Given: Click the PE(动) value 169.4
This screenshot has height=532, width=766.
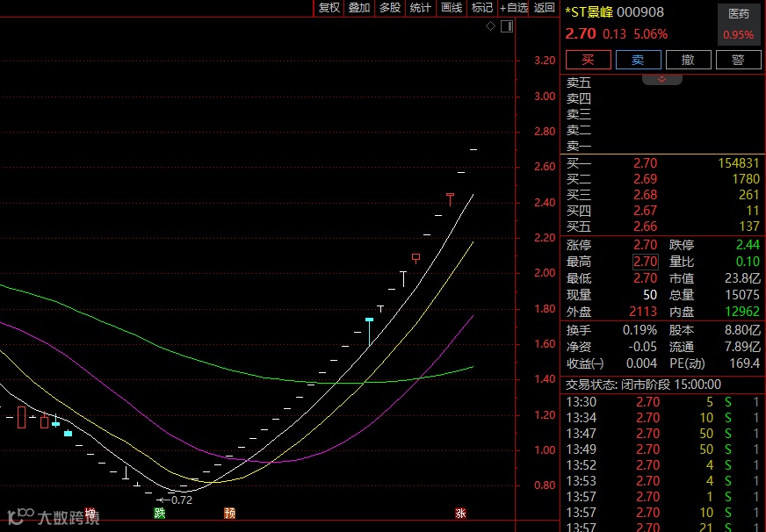Looking at the screenshot, I should [744, 363].
